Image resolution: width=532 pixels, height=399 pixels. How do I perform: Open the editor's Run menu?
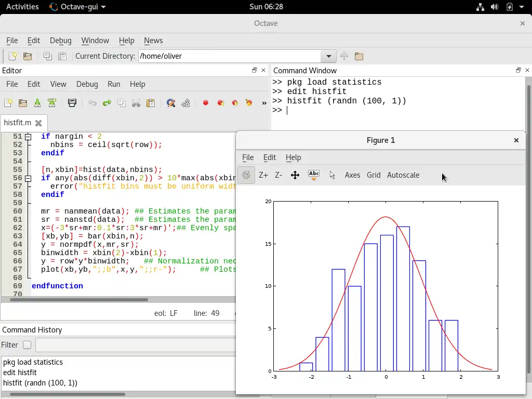[113, 84]
